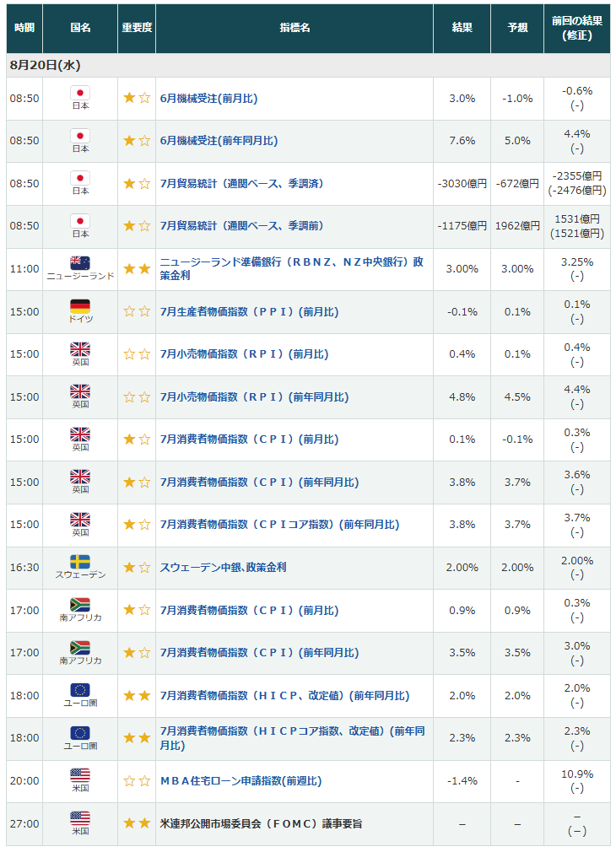
Task: Click importance stars for RBNZ policy rate
Action: pyautogui.click(x=137, y=269)
